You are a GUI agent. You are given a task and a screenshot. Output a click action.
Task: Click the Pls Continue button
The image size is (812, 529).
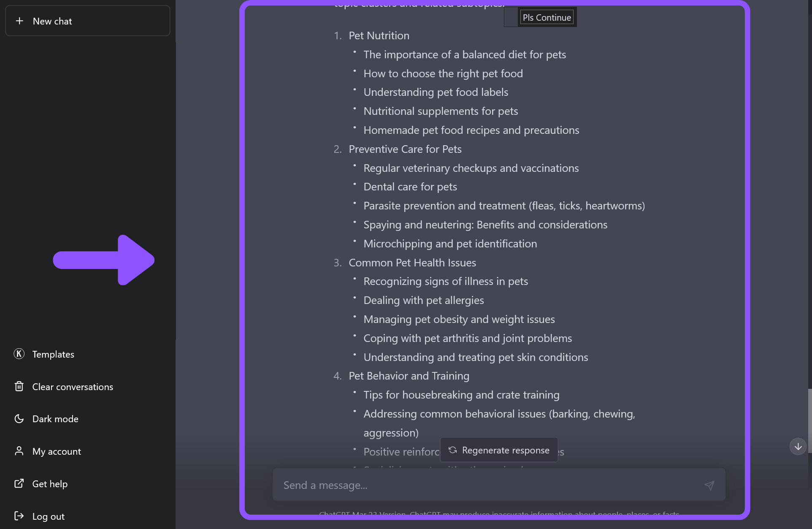[x=545, y=16]
